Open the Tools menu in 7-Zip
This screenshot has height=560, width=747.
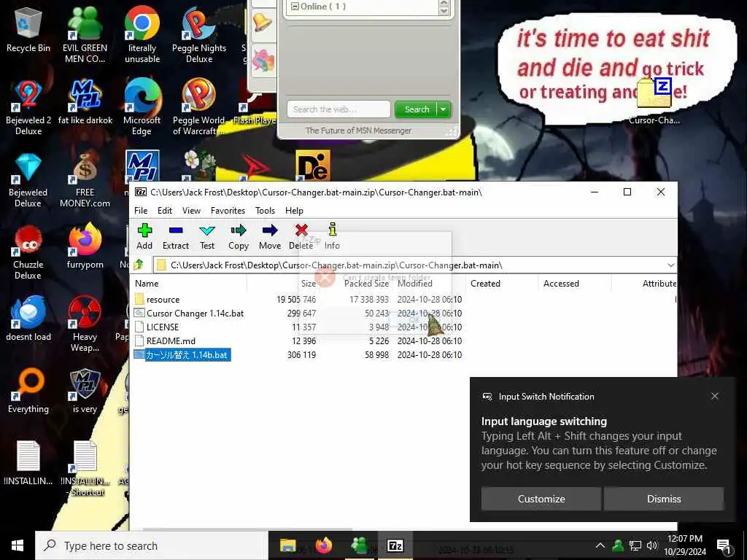click(265, 211)
